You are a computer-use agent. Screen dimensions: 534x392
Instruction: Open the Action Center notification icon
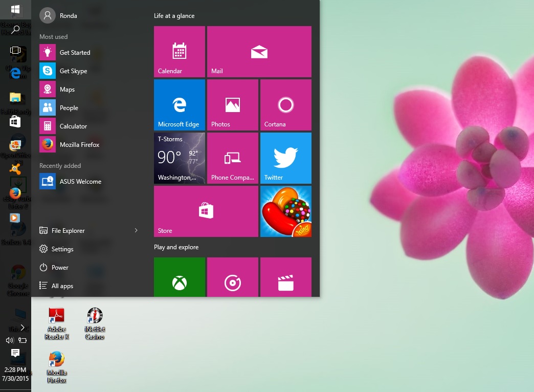15,353
